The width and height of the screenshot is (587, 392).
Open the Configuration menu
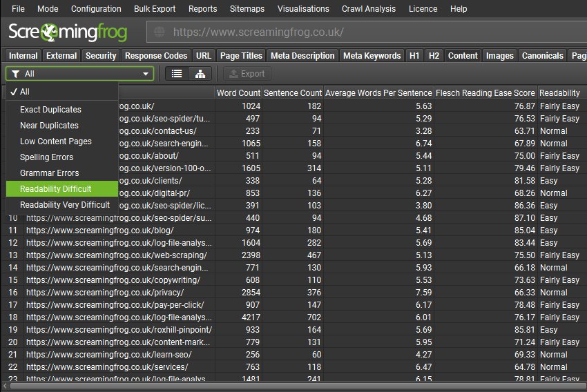point(96,8)
